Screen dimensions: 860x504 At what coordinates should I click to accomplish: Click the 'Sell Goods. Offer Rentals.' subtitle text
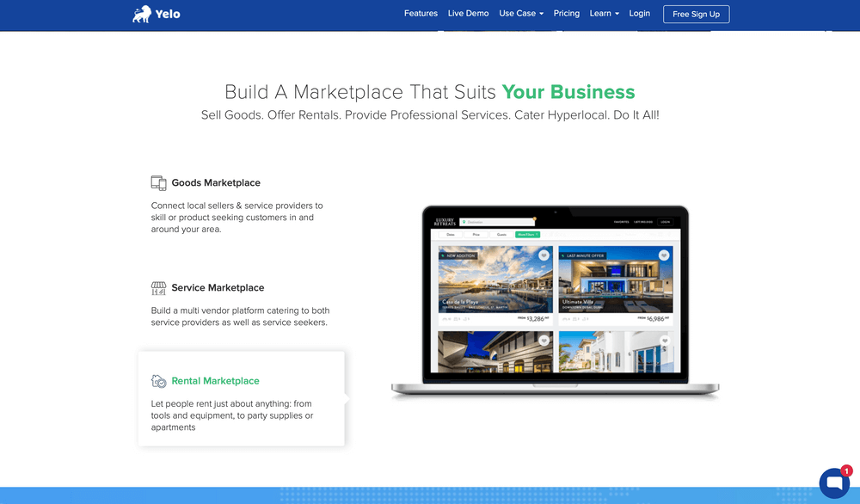point(430,115)
